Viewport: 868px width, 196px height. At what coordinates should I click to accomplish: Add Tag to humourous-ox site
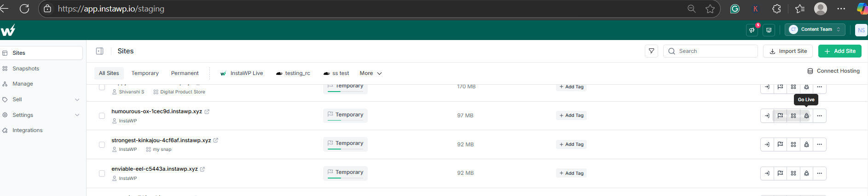[x=571, y=115]
